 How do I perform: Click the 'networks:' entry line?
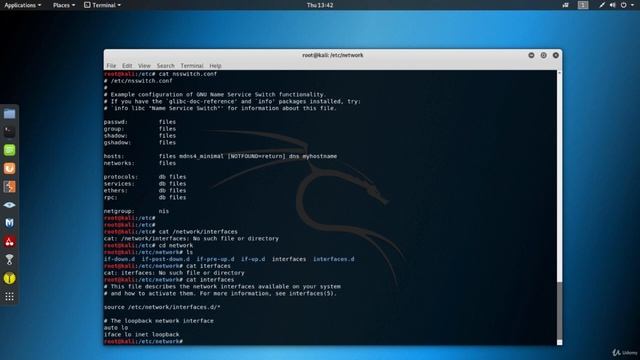[x=140, y=163]
